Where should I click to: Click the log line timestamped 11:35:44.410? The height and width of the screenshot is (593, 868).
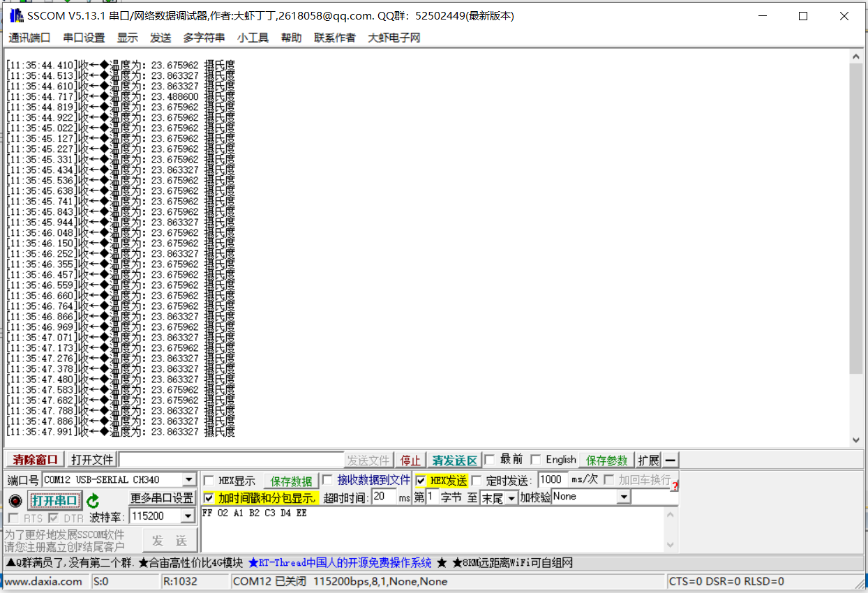tap(121, 66)
